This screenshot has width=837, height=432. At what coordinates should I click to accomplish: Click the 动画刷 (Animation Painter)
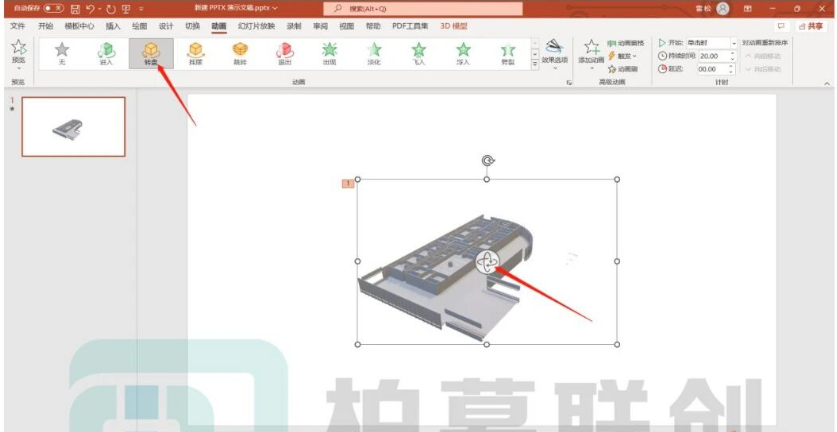pyautogui.click(x=622, y=69)
